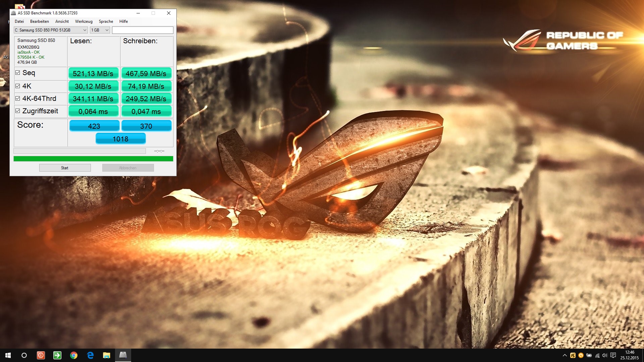Click the AS SSD Benchmark taskbar icon
Viewport: 644px width, 362px height.
pyautogui.click(x=123, y=355)
